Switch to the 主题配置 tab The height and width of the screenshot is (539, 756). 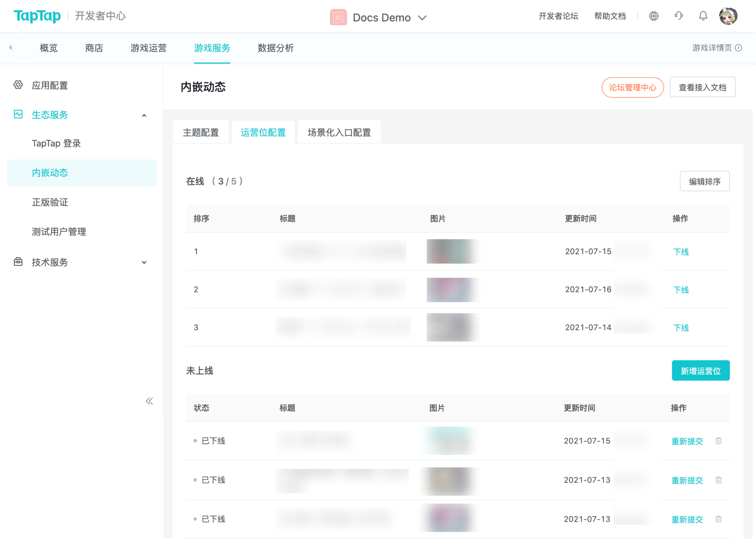click(x=201, y=133)
